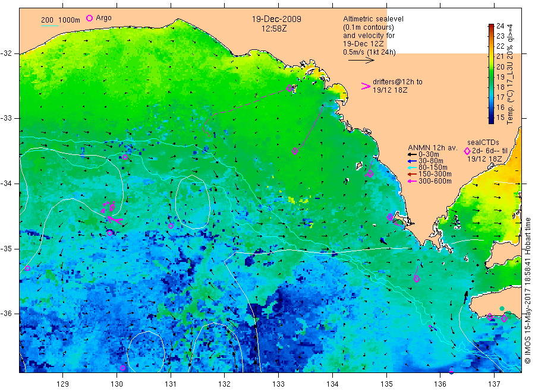Click the seal CTD diamond near 135.55E 35.45S
The image size is (535, 392).
417,279
